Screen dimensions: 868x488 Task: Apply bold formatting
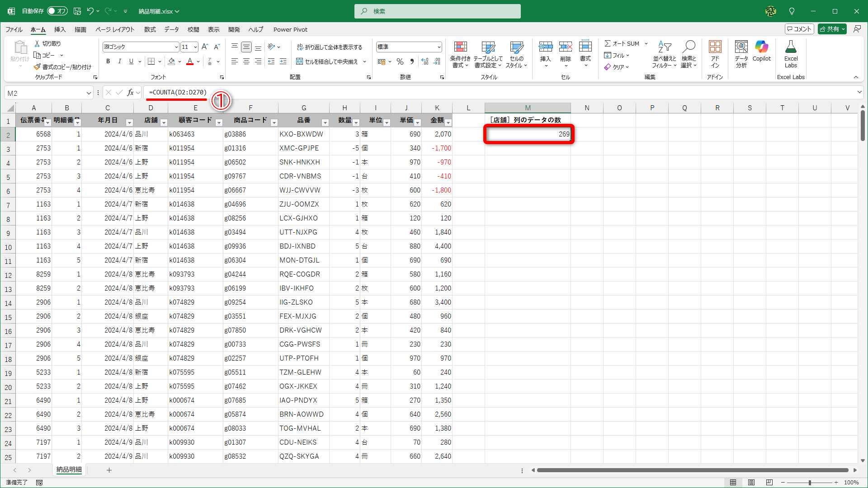pyautogui.click(x=108, y=61)
